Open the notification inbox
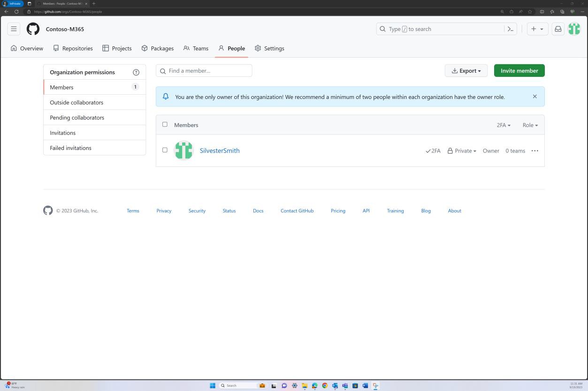The image size is (588, 391). click(x=557, y=29)
